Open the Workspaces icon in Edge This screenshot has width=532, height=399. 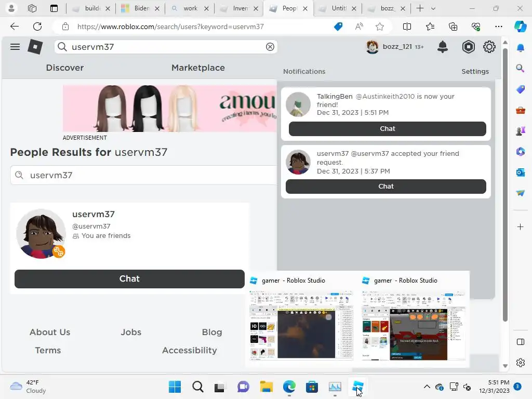pos(32,8)
